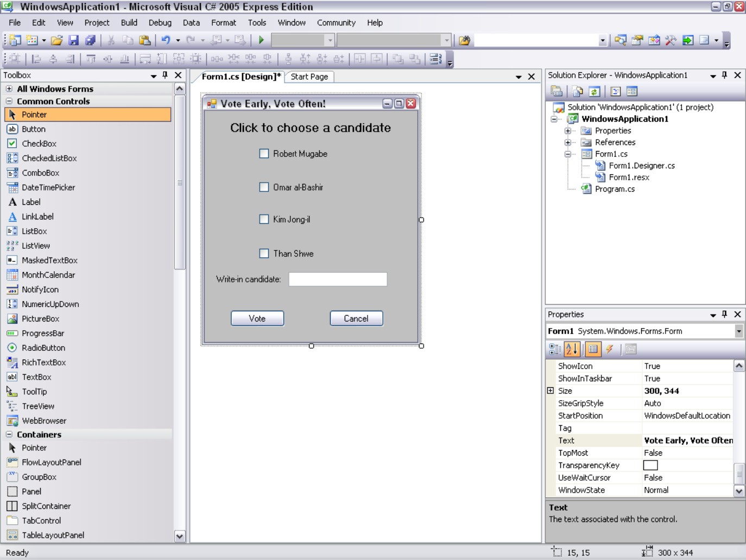Click the Cancel button on the form

(x=356, y=318)
